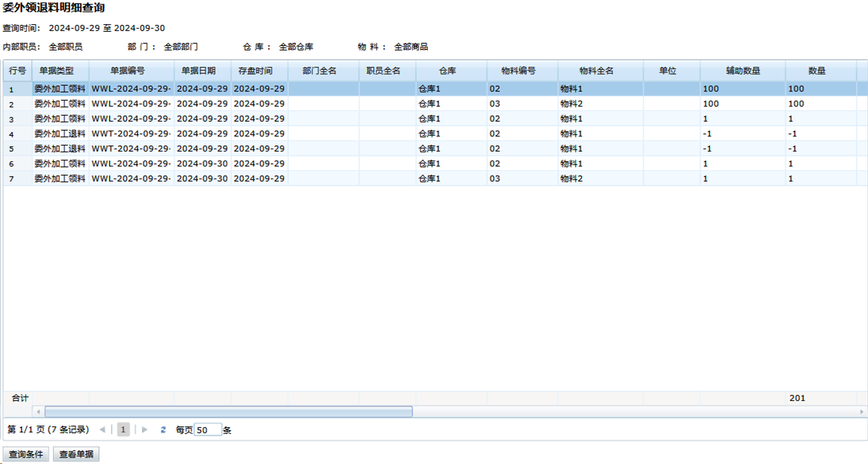Image resolution: width=868 pixels, height=464 pixels.
Task: Select page number 1 in pagination
Action: coord(124,430)
